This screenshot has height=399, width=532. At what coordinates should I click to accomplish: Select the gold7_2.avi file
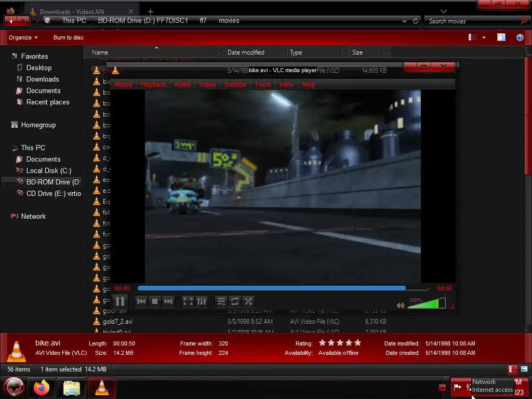click(x=117, y=321)
